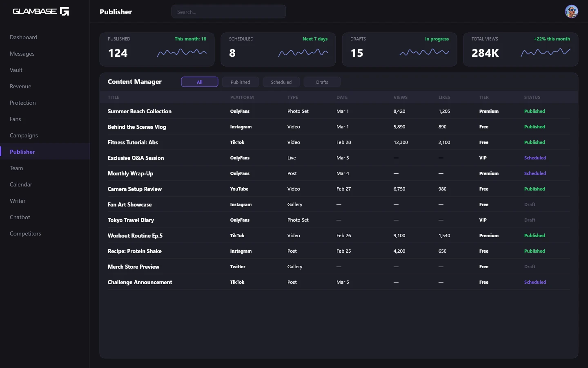Switch to the Published filter tab
The width and height of the screenshot is (588, 368).
point(240,82)
